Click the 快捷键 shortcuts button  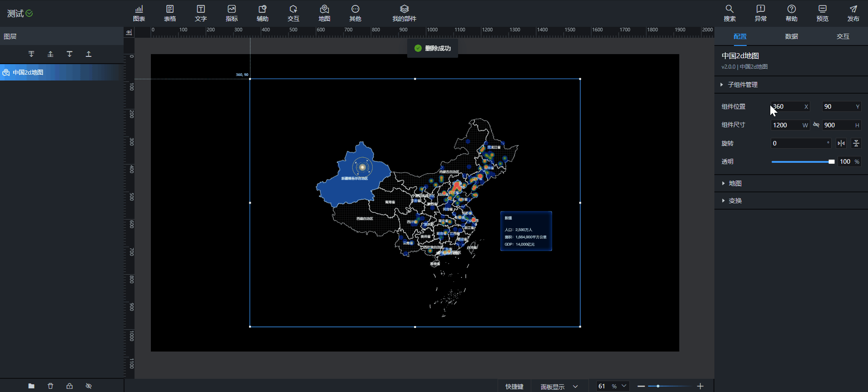tap(514, 386)
